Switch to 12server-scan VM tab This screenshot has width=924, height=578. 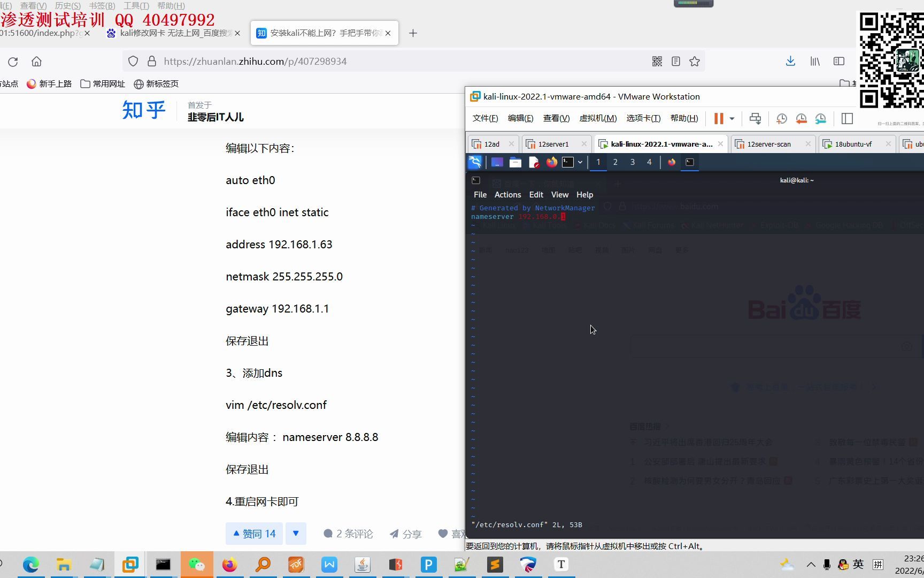[769, 144]
